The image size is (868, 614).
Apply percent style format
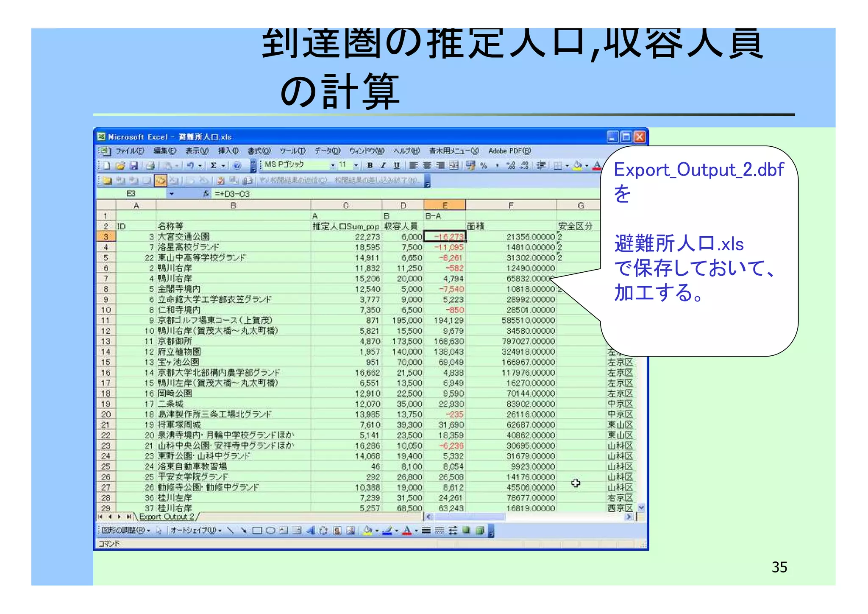point(484,166)
